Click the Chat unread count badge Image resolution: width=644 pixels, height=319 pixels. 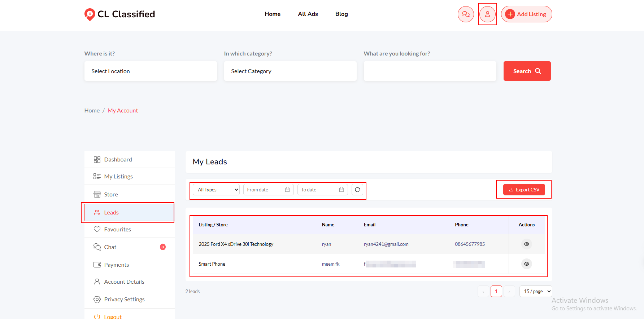coord(163,247)
